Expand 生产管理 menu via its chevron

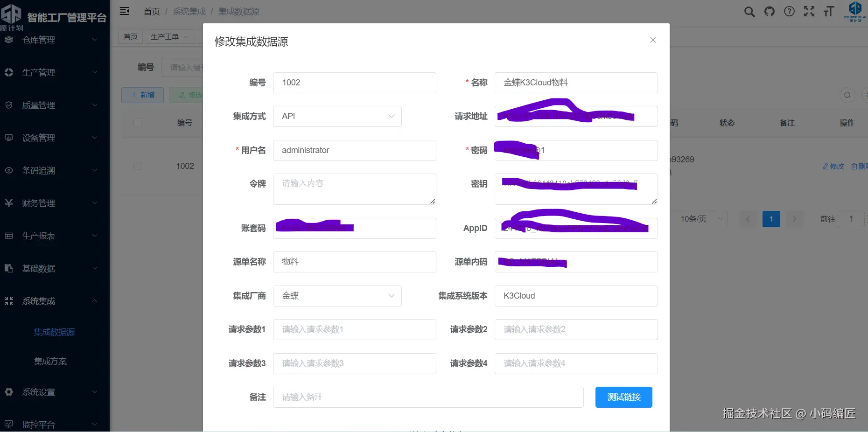click(95, 72)
